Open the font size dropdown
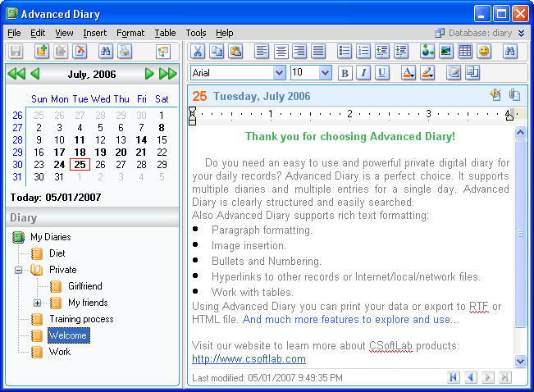The height and width of the screenshot is (392, 534). [325, 73]
